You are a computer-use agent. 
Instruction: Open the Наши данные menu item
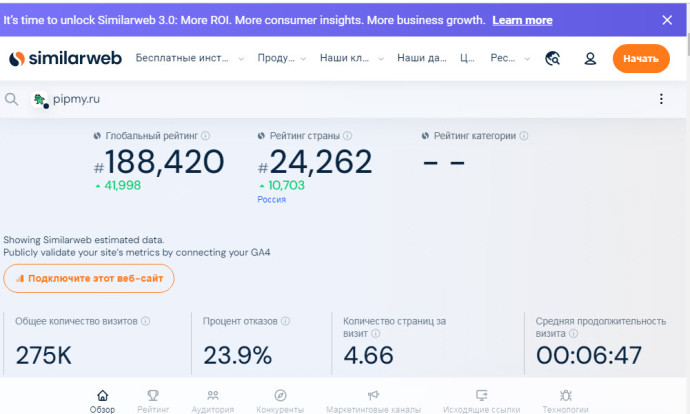point(422,58)
